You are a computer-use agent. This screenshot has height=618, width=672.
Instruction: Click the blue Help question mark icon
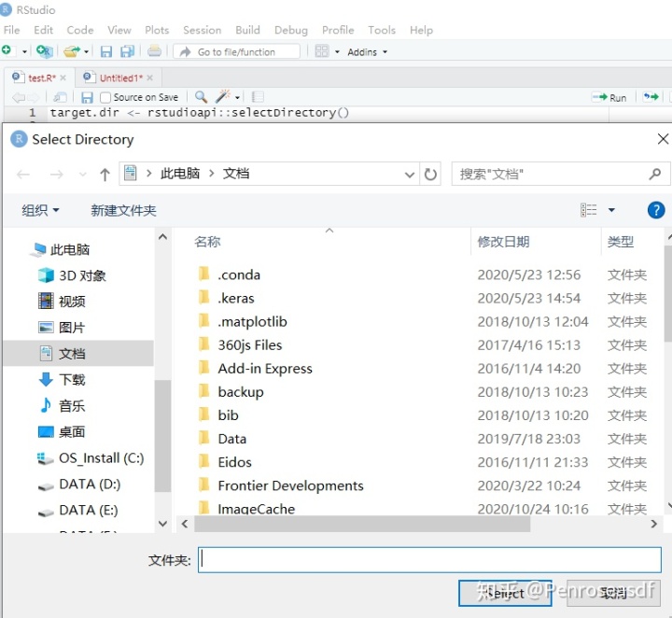click(656, 210)
